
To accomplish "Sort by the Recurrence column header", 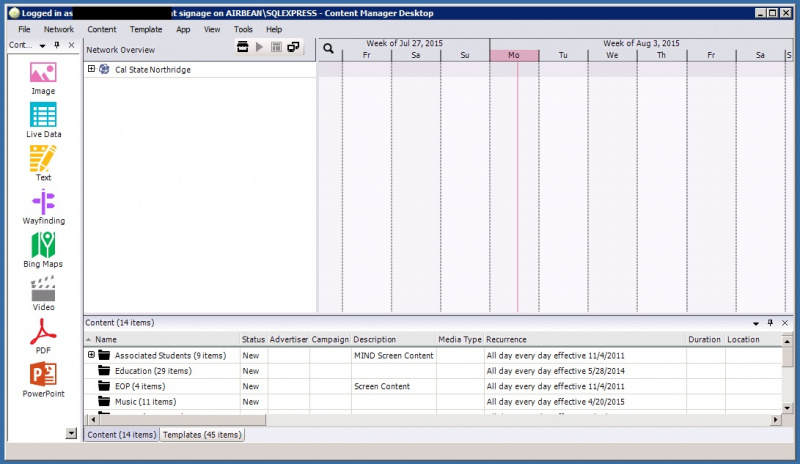I will [585, 339].
